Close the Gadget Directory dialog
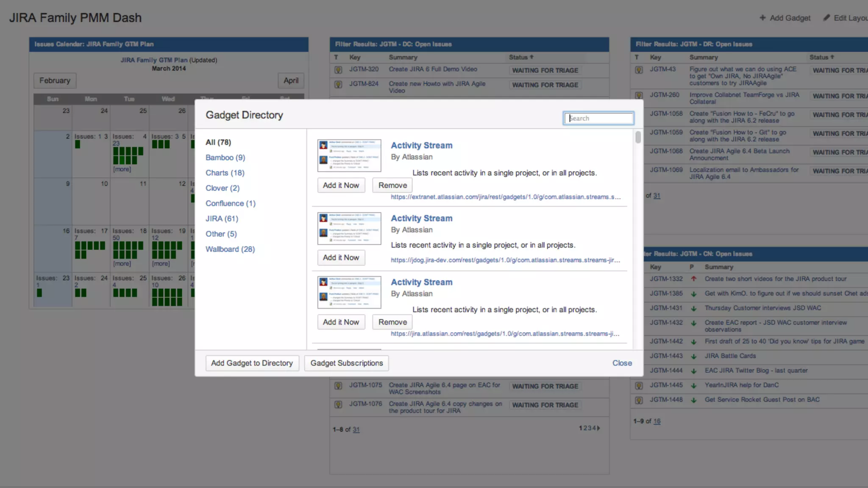 (x=622, y=363)
